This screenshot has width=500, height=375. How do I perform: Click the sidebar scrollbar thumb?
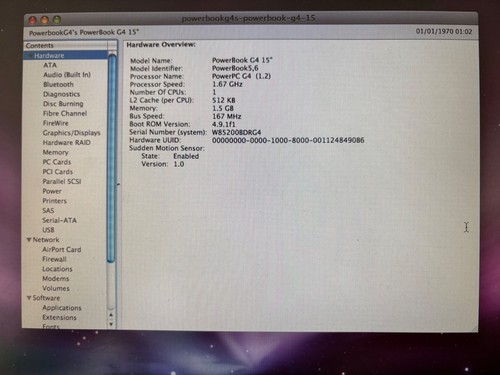[x=112, y=157]
